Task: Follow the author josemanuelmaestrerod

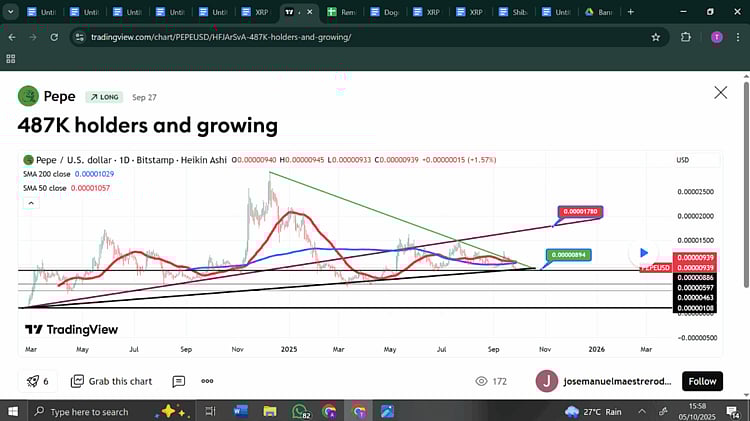Action: pos(702,381)
